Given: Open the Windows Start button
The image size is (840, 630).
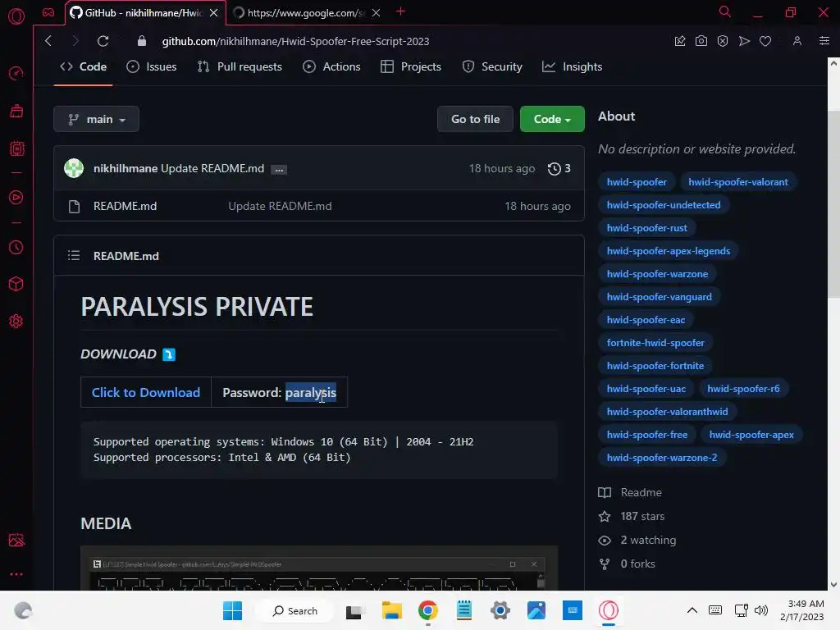Looking at the screenshot, I should click(232, 610).
